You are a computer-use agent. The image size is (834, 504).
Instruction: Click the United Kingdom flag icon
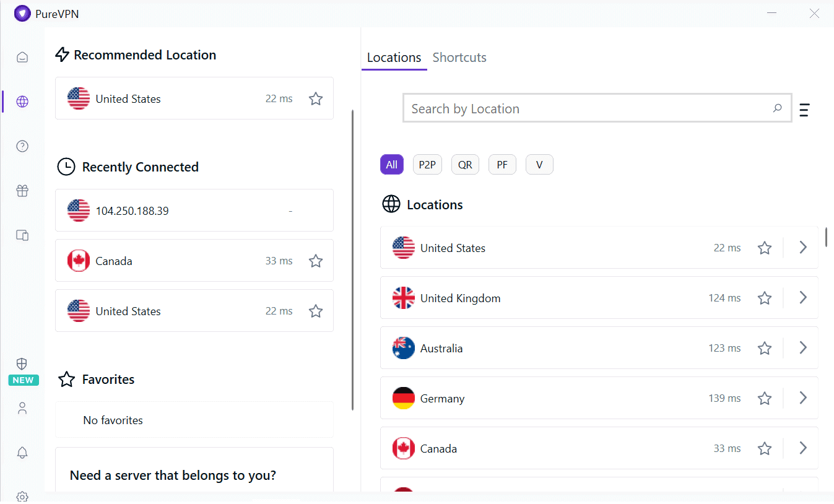(404, 298)
